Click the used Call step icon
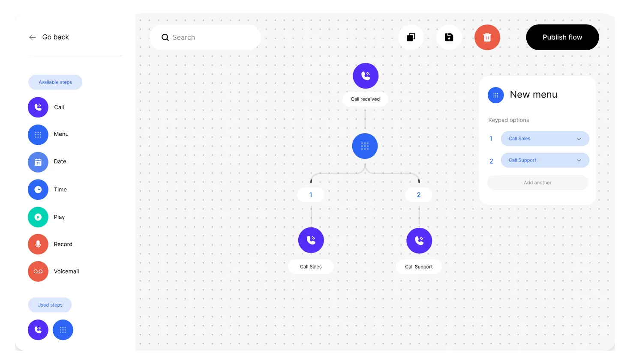The image size is (630, 364). click(x=38, y=330)
